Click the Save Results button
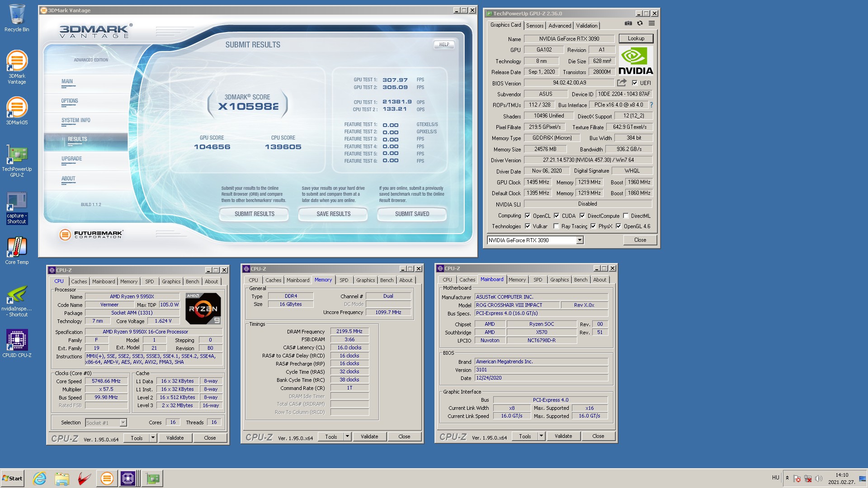Image resolution: width=868 pixels, height=488 pixels. pos(333,214)
